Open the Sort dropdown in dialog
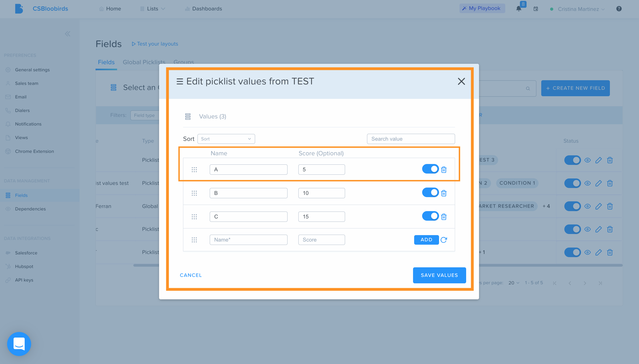Viewport: 639px width, 364px height. [x=226, y=139]
